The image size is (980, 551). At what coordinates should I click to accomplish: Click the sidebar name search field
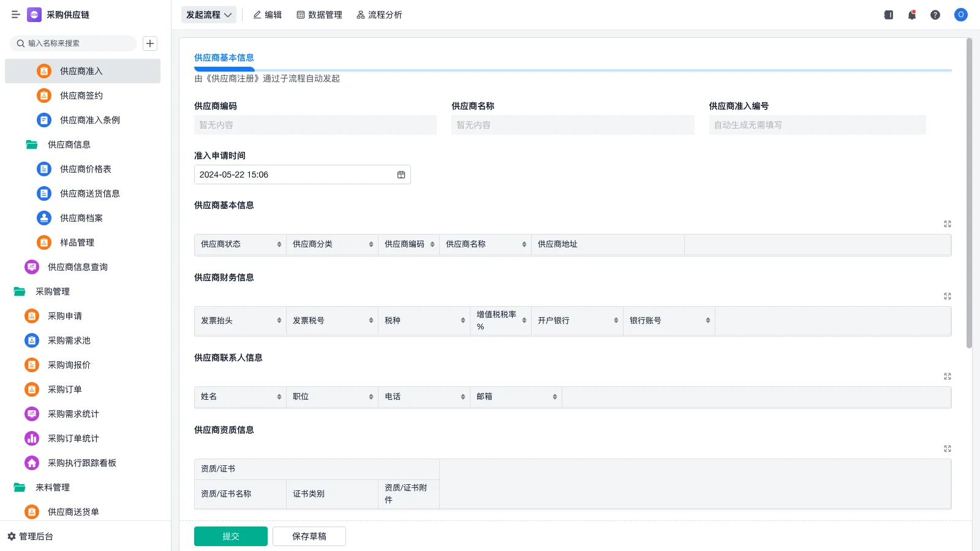[73, 43]
